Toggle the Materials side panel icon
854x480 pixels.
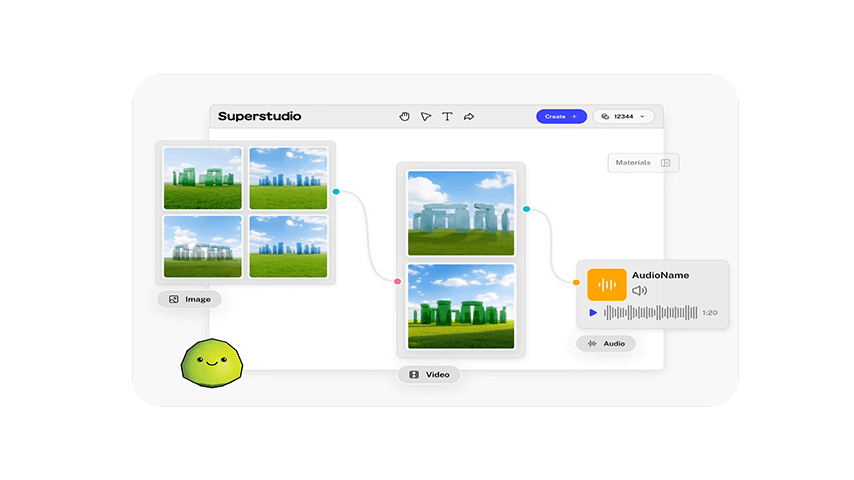666,163
